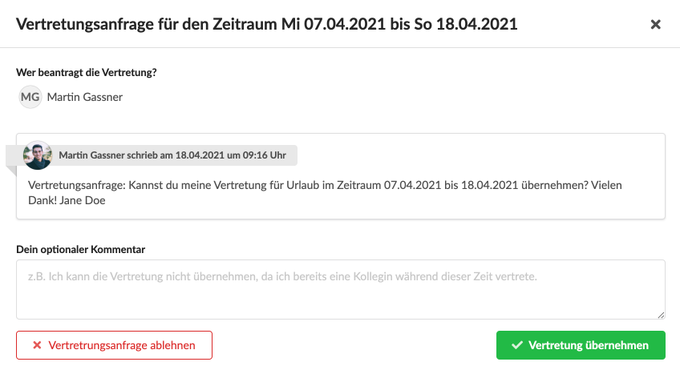
Task: Select the name Martin Gassner under requester
Action: pyautogui.click(x=85, y=97)
